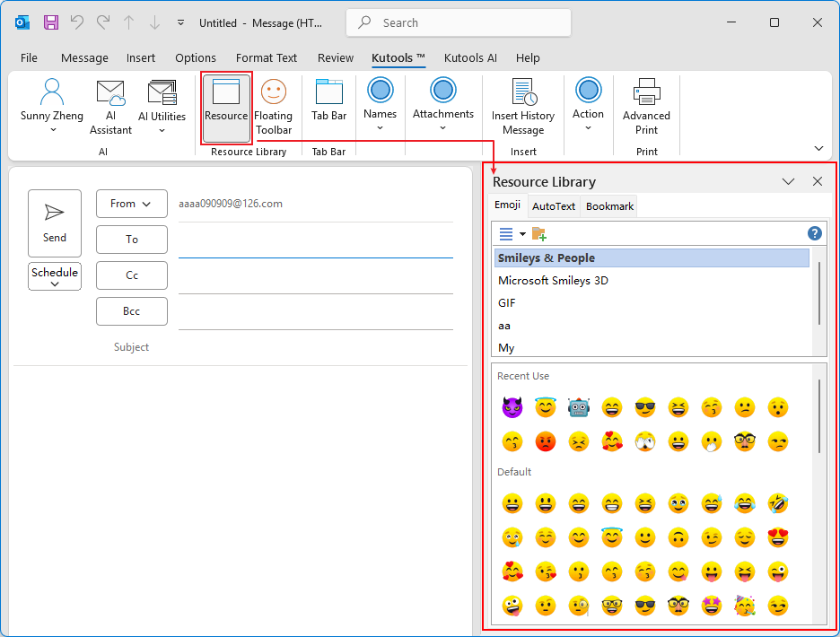Click the To button
The height and width of the screenshot is (637, 840).
pyautogui.click(x=132, y=240)
